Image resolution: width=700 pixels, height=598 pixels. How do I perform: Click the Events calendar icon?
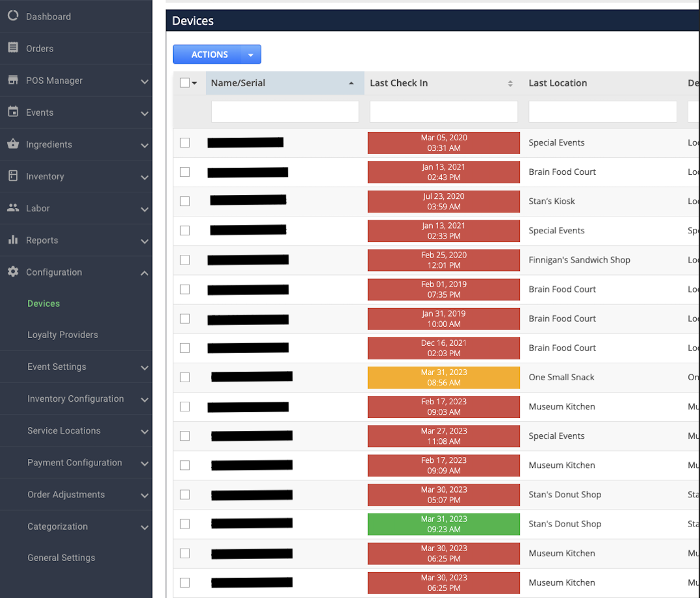click(x=13, y=111)
